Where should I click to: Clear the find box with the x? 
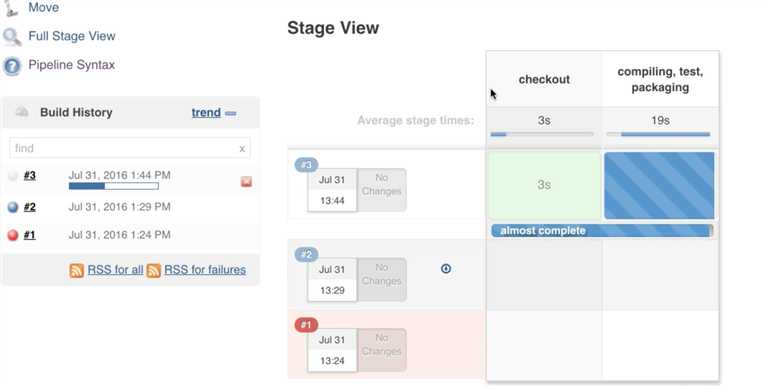pyautogui.click(x=242, y=149)
